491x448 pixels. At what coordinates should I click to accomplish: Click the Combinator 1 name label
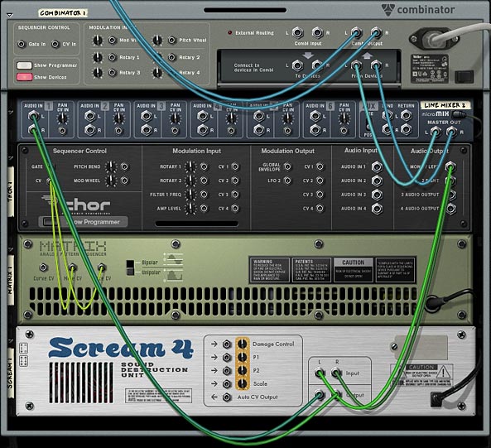coord(63,13)
